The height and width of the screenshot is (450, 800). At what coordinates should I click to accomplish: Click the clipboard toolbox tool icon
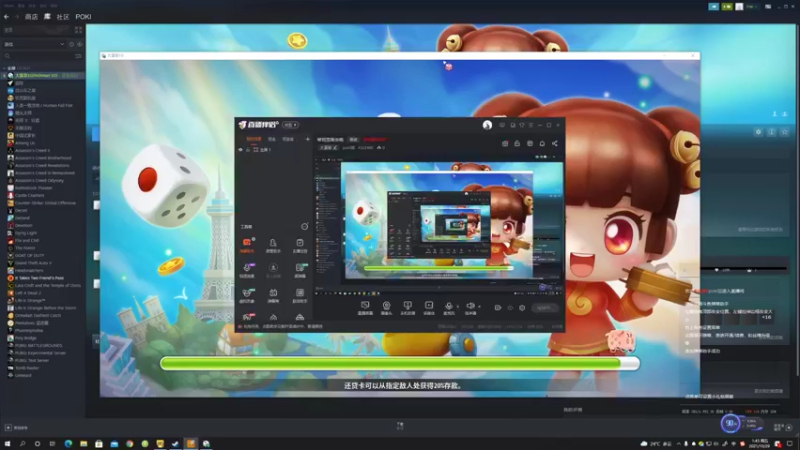(x=300, y=242)
